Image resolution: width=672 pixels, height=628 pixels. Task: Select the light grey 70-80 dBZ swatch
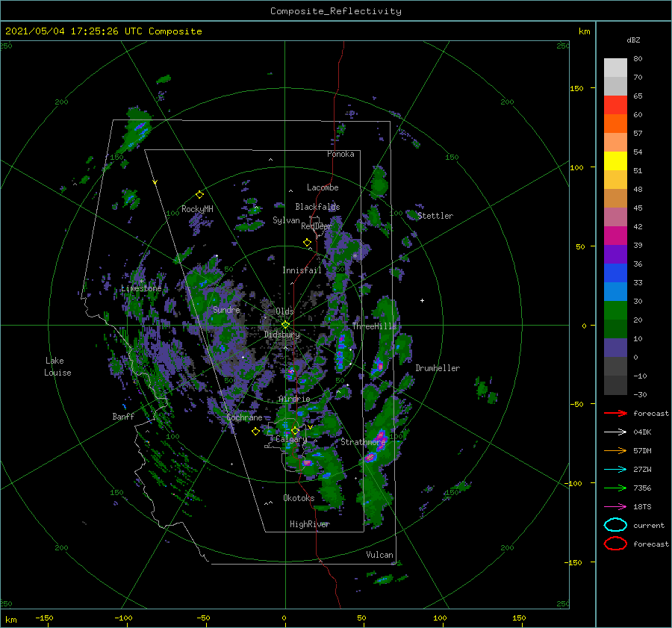tap(615, 68)
